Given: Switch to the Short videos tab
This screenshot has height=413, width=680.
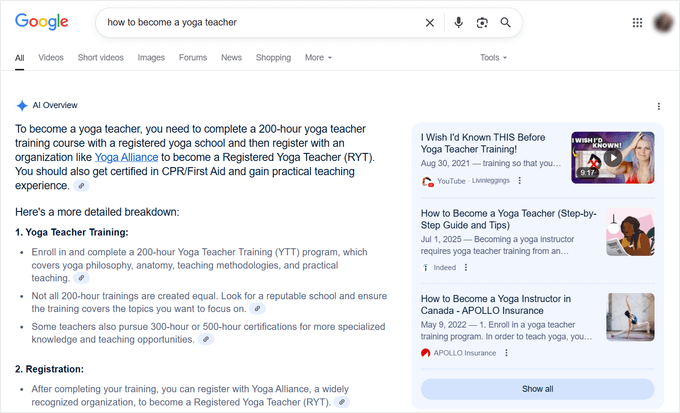Looking at the screenshot, I should 101,57.
